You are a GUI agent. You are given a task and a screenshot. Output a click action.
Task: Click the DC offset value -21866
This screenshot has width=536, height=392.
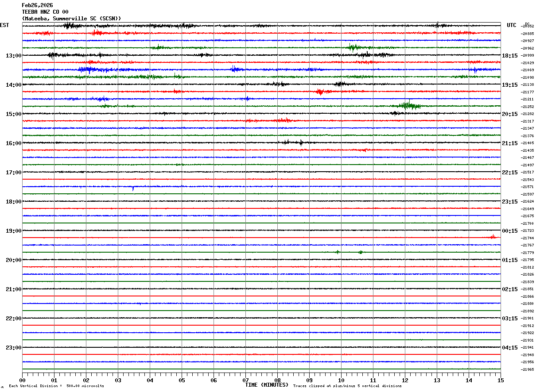tap(528, 296)
